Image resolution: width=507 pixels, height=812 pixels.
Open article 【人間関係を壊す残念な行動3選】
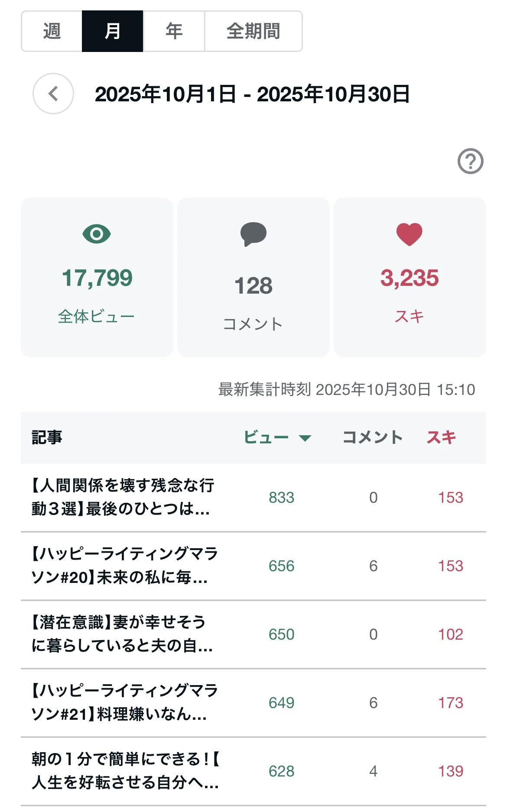pyautogui.click(x=123, y=497)
